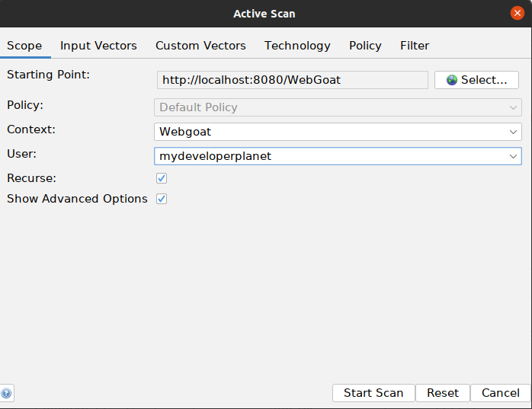Select the Scope tab
Screen dimensions: 532x409
[24, 46]
